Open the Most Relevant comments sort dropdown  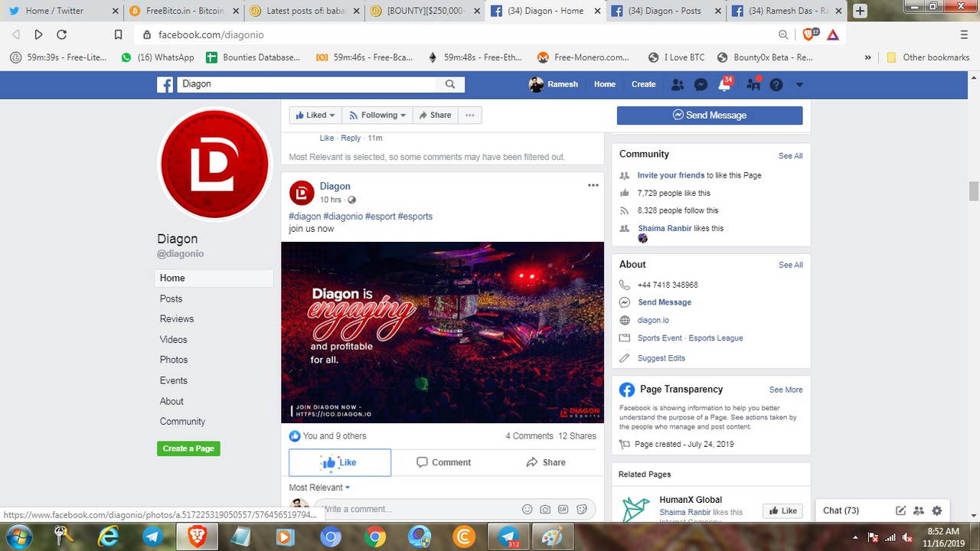(319, 487)
